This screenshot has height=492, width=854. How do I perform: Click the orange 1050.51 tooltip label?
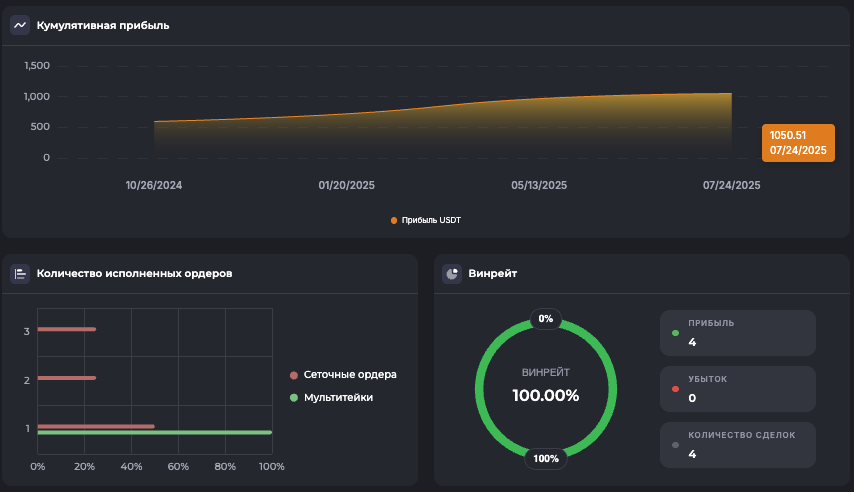(x=798, y=143)
